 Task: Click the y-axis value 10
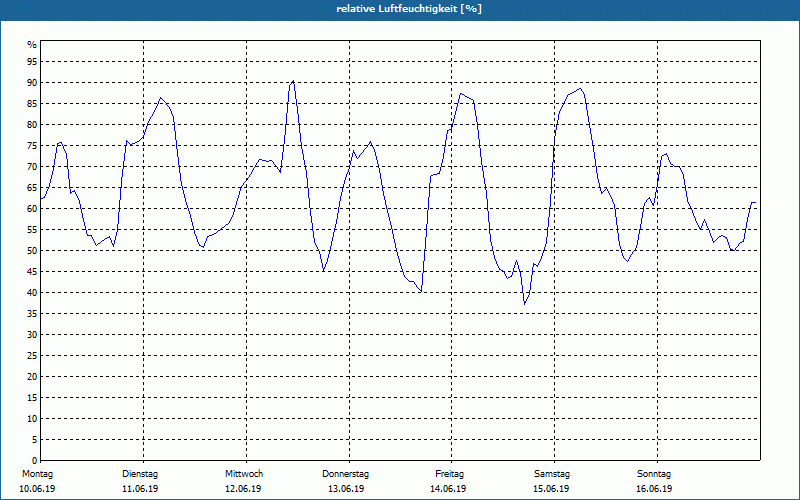click(x=32, y=418)
